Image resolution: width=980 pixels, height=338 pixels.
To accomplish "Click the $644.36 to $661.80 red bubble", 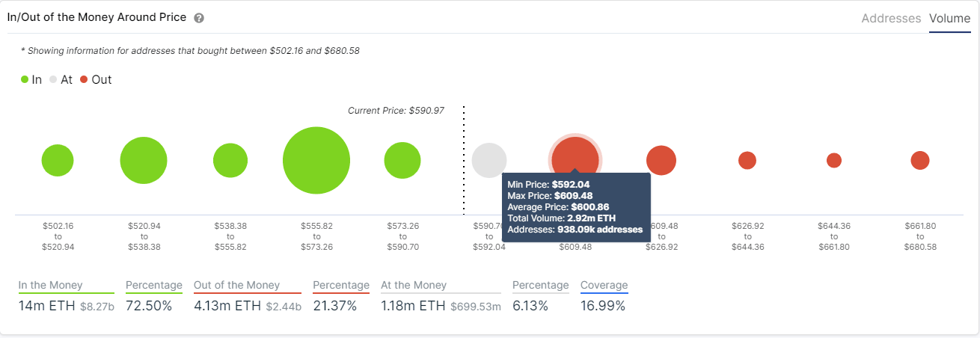I will (x=834, y=161).
